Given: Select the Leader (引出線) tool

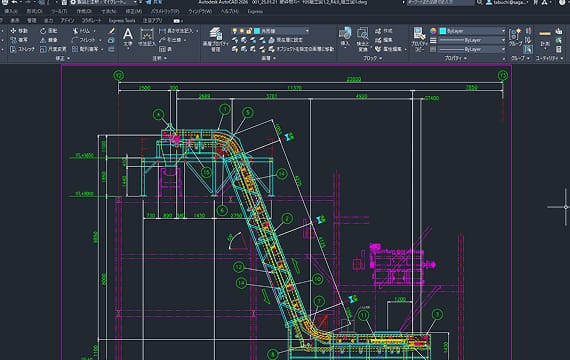Looking at the screenshot, I should (x=170, y=40).
